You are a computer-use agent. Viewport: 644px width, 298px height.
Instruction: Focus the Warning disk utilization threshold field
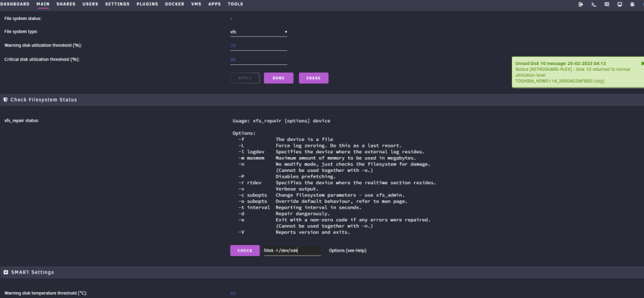tap(259, 46)
